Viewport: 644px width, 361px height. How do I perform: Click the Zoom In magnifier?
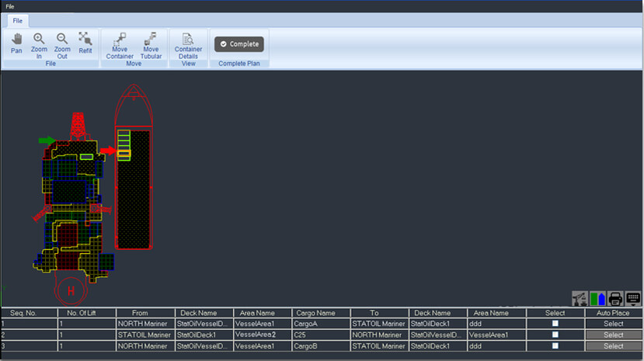pos(39,43)
